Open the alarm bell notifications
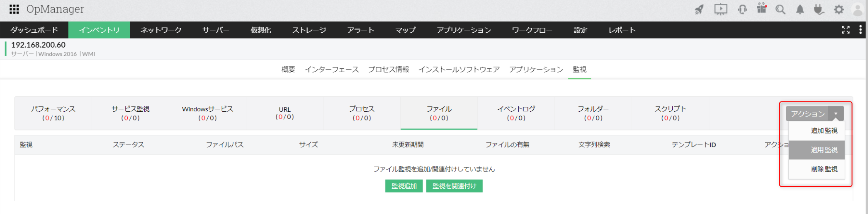The image size is (868, 214). [x=800, y=10]
